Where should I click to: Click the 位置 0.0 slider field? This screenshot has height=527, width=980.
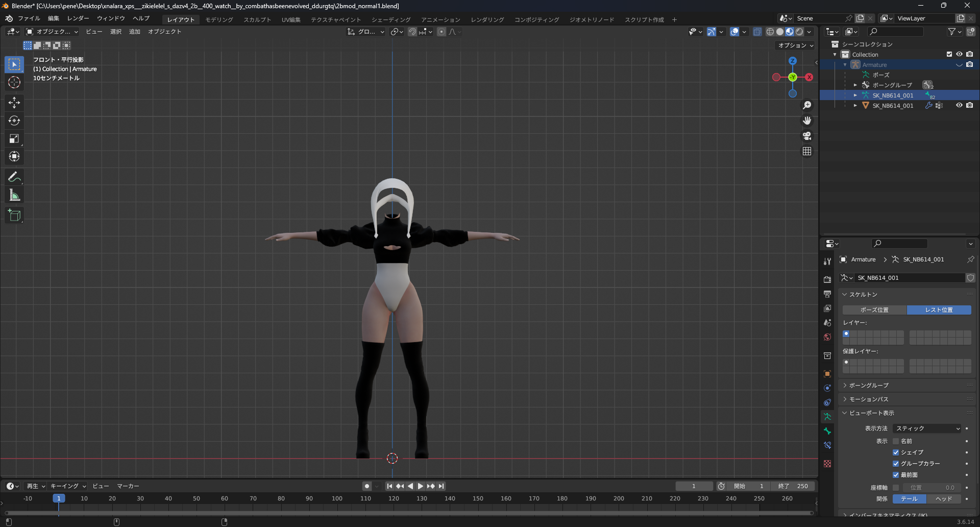pyautogui.click(x=932, y=488)
